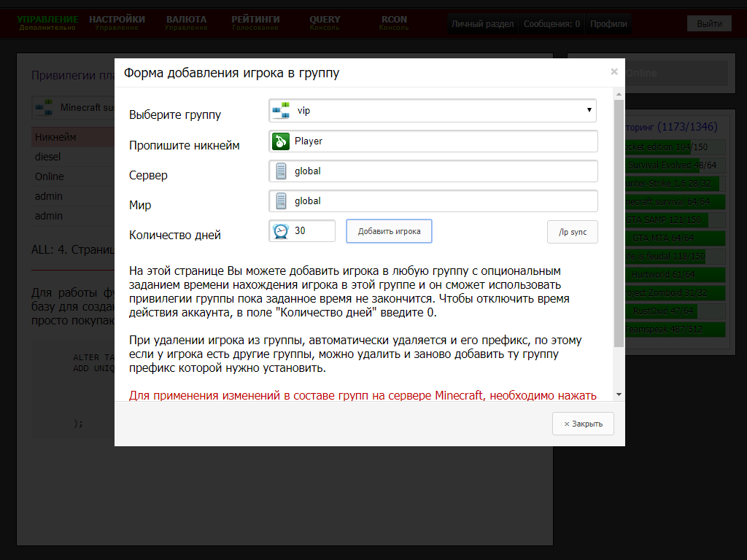Click the Teamspeak 487/512 progress bar

click(x=675, y=330)
